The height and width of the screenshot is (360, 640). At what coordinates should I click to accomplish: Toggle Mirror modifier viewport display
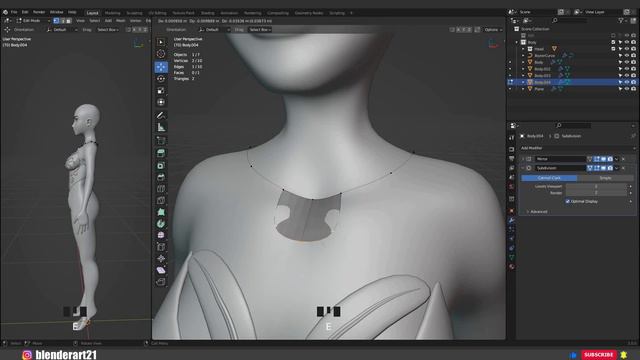(603, 159)
